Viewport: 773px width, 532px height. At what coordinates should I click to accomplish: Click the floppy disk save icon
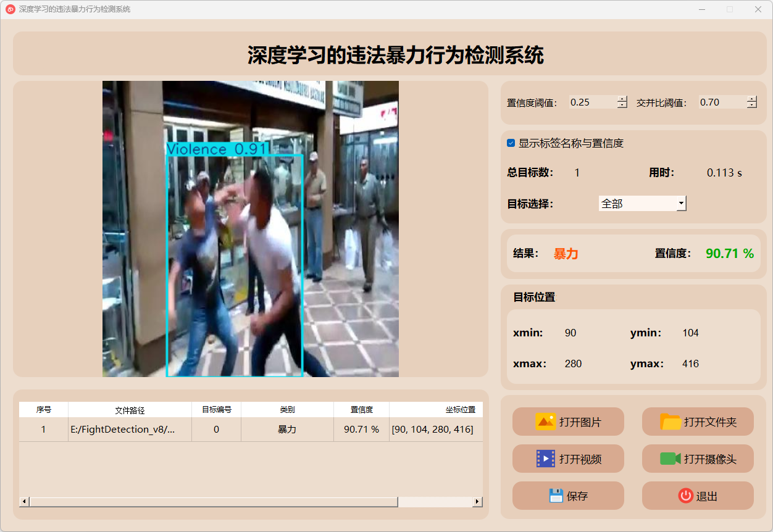pos(556,496)
